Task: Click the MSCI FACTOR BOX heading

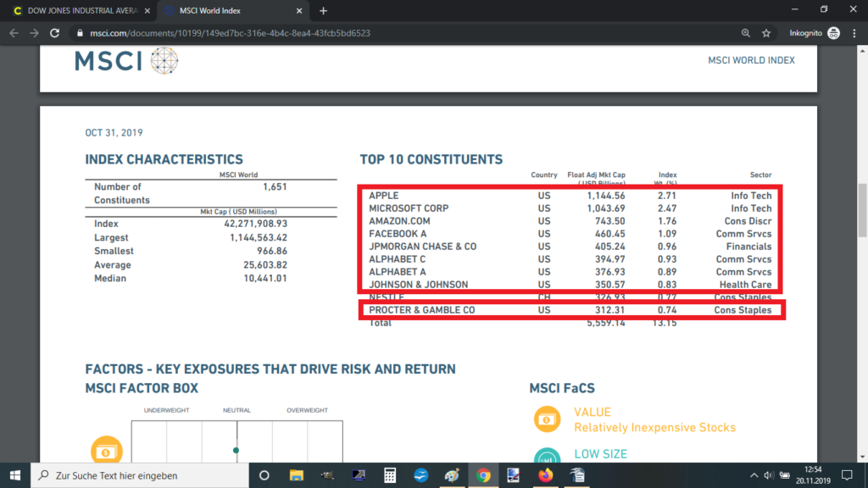Action: [x=142, y=388]
